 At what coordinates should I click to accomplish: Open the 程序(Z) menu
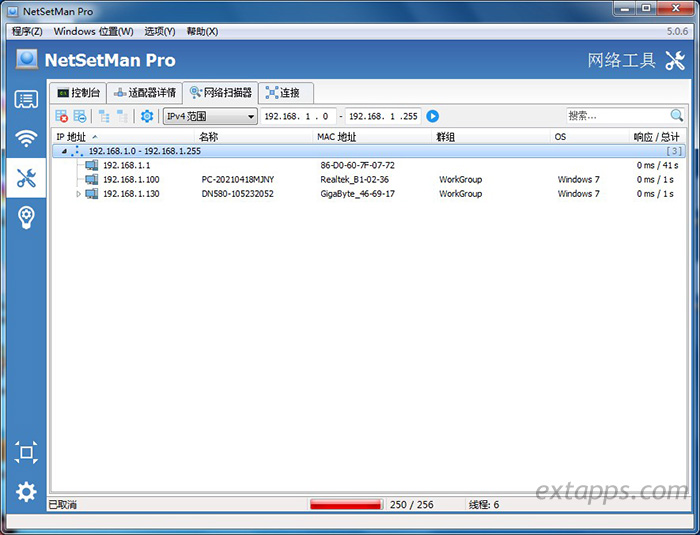pos(27,31)
